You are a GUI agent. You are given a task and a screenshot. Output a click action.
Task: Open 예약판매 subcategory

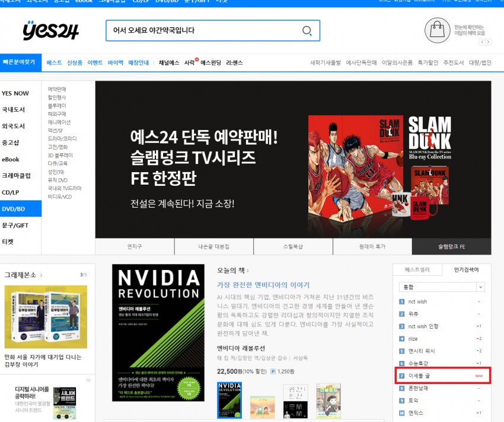pos(57,89)
